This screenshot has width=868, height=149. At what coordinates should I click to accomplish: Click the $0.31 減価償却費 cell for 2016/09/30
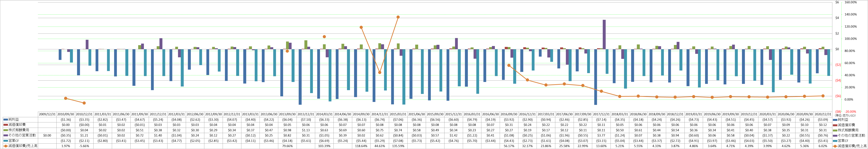pos(509,125)
